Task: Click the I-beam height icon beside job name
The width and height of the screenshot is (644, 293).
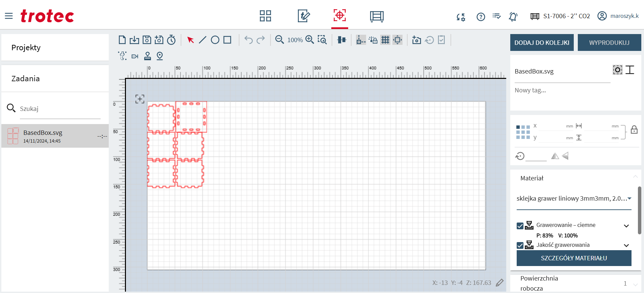Action: [630, 70]
